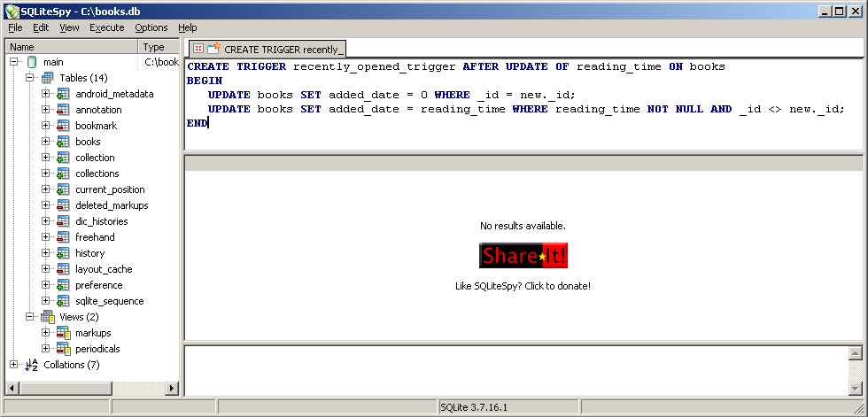Click the SQL tab icon with star
This screenshot has height=417, width=868.
tap(213, 49)
